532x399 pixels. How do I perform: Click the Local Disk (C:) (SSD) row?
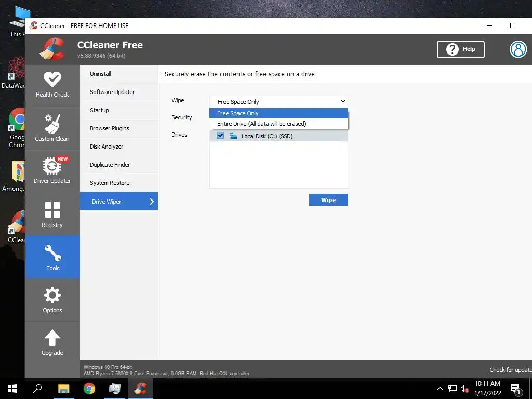(278, 136)
